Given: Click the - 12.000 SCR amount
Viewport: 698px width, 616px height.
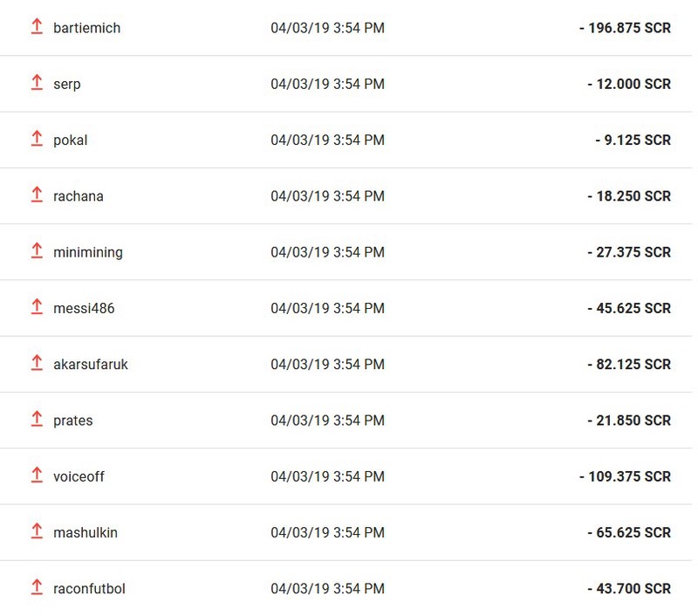Looking at the screenshot, I should tap(629, 84).
